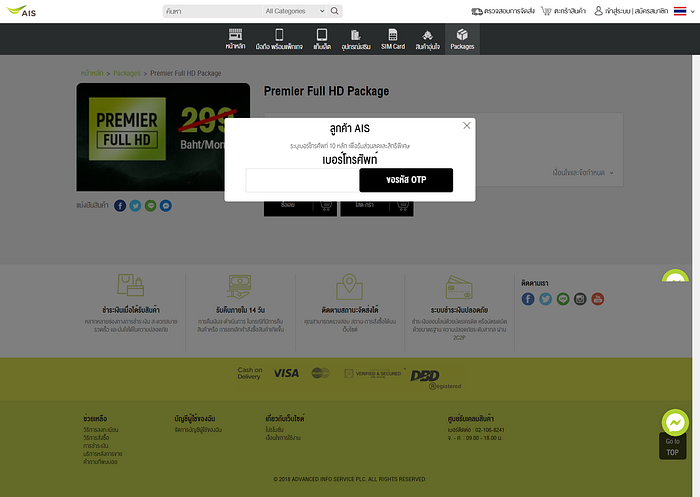Screen dimensions: 700x497
Task: Click the promotion link in about website column
Action: click(x=275, y=430)
